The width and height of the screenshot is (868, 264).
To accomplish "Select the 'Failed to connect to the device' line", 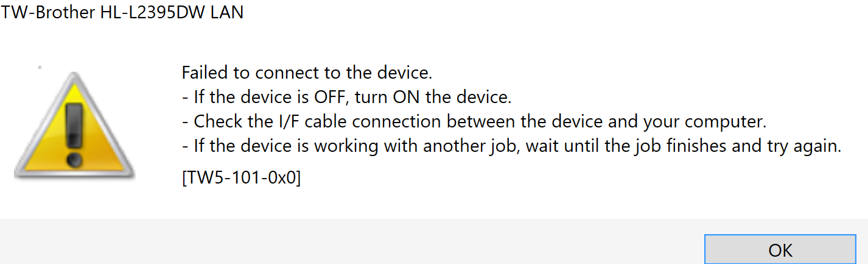I will (x=307, y=73).
